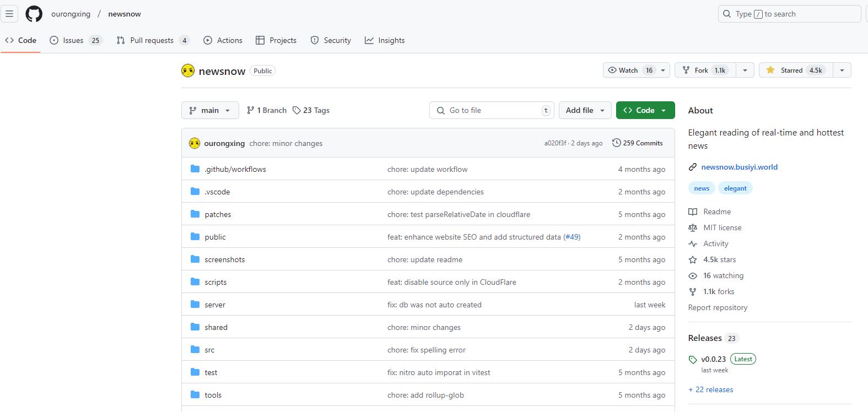Select the elegant topic tag
The image size is (868, 412).
click(735, 188)
